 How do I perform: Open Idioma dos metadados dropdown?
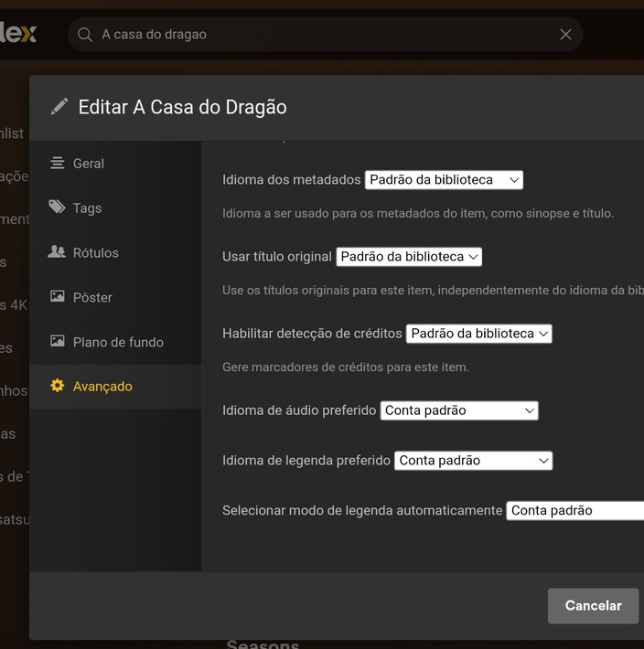click(444, 180)
